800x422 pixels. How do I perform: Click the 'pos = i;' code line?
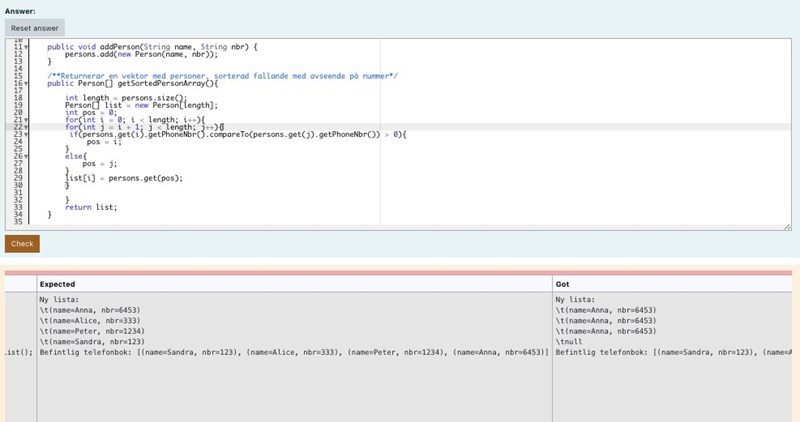coord(102,142)
